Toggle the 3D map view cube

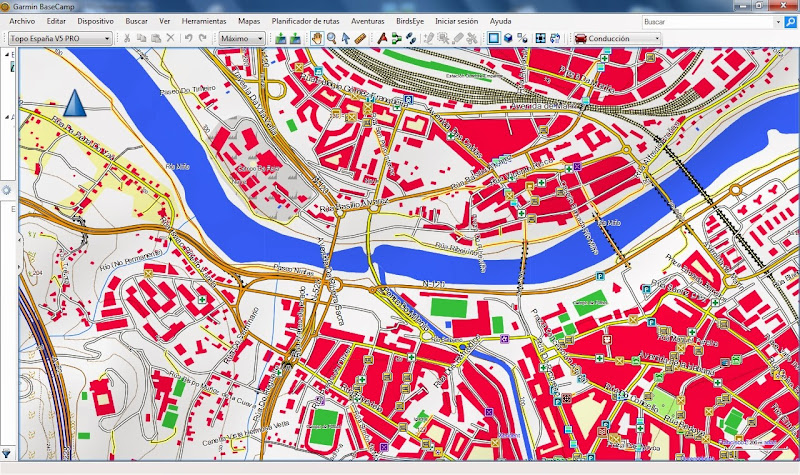pos(508,38)
